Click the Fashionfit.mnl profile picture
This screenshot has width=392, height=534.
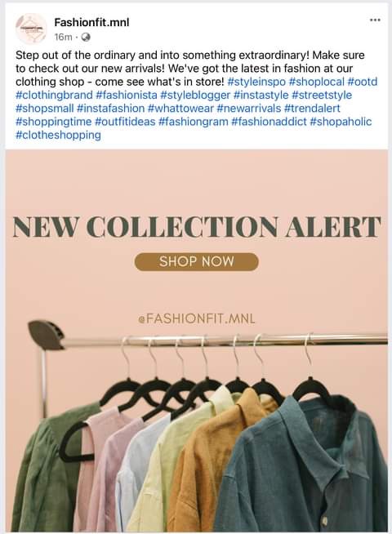[31, 29]
